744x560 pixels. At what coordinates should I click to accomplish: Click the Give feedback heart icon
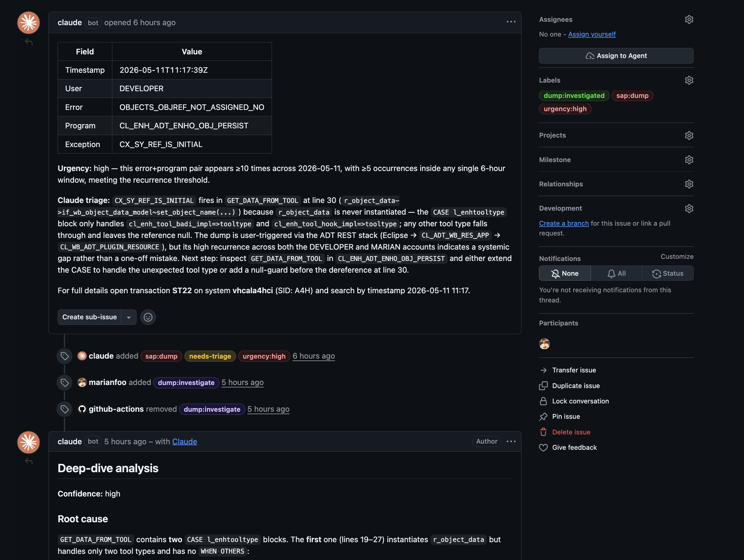543,448
